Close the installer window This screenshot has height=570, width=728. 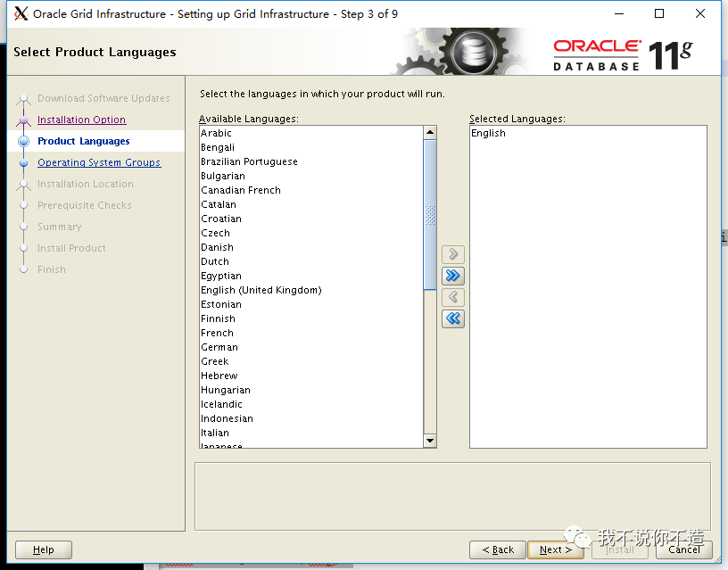(x=700, y=14)
